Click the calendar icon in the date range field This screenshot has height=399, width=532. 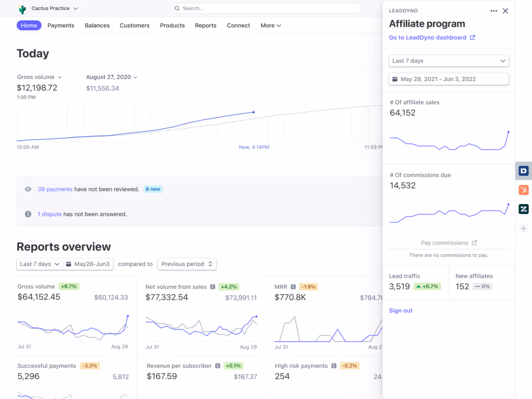396,79
